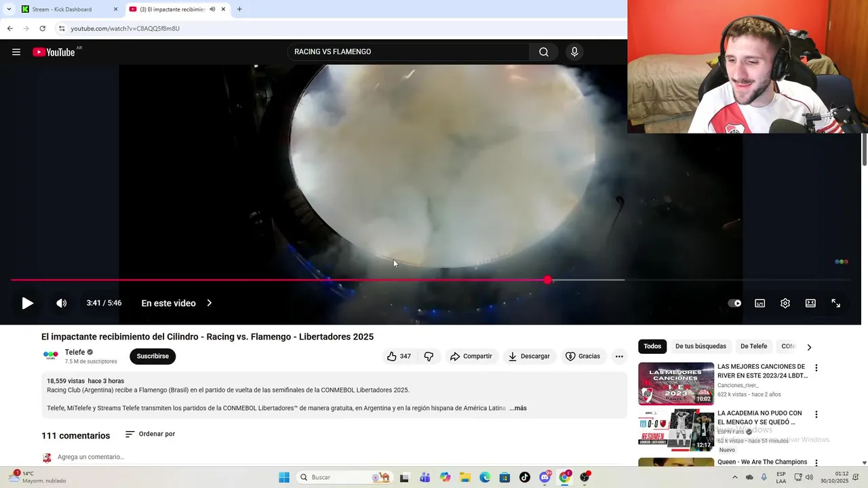The width and height of the screenshot is (868, 488).
Task: Open Microsoft Store from taskbar
Action: tap(505, 477)
